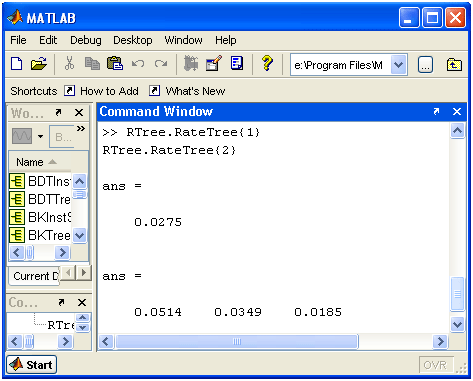Click Command Window vertical scrollbar thumb
The image size is (473, 381).
457,294
